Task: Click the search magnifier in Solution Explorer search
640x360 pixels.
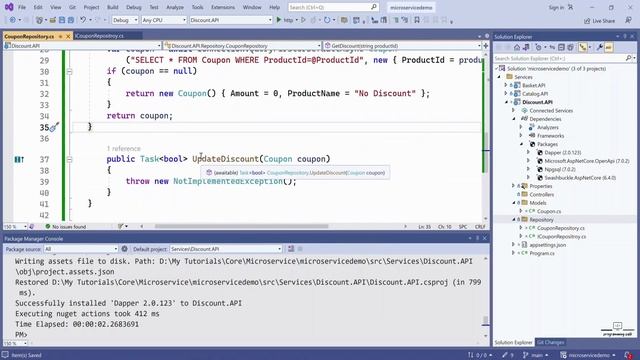Action: click(628, 58)
